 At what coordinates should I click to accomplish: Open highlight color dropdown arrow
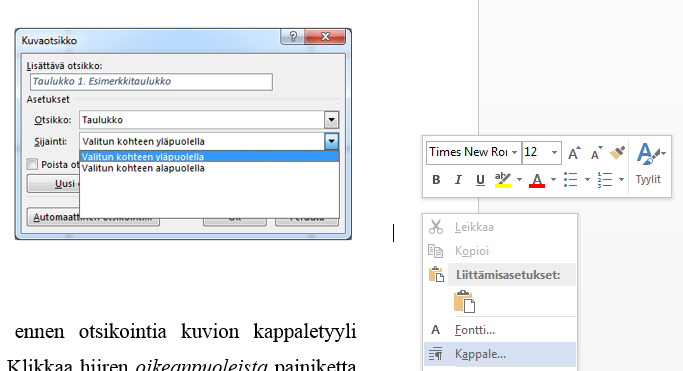(519, 179)
